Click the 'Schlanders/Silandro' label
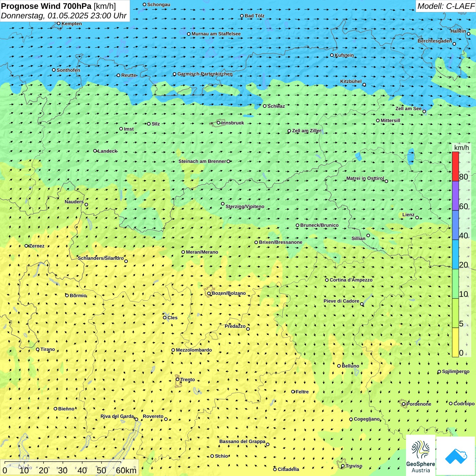 pos(101,258)
